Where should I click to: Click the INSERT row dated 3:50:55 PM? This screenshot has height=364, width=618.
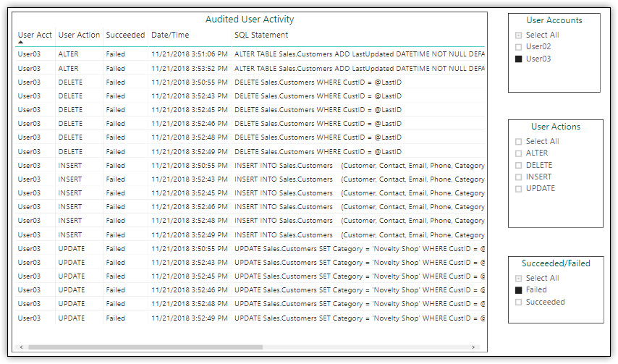tap(250, 166)
